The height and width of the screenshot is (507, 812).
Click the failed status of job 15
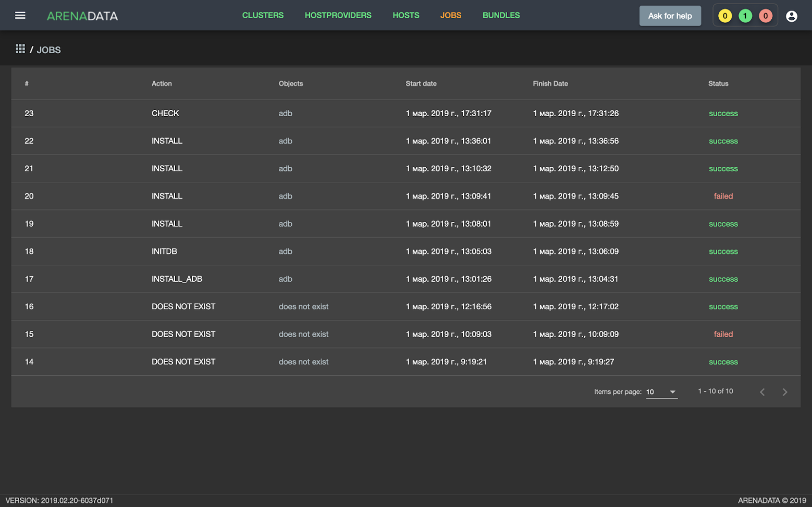723,335
